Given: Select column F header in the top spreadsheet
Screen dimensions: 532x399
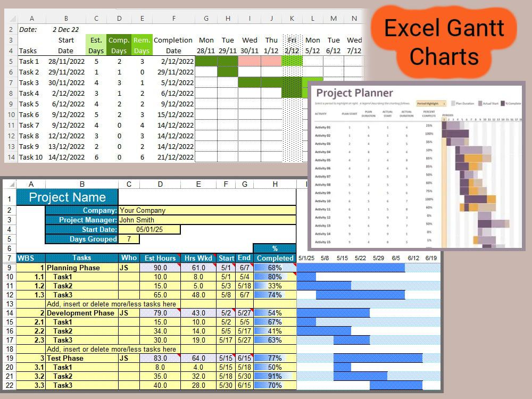Looking at the screenshot, I should (174, 18).
